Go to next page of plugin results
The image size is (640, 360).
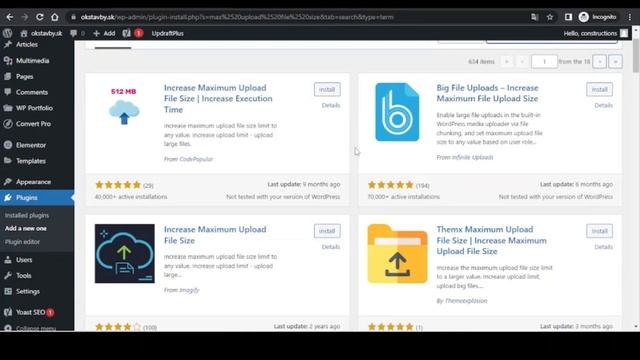click(x=600, y=62)
